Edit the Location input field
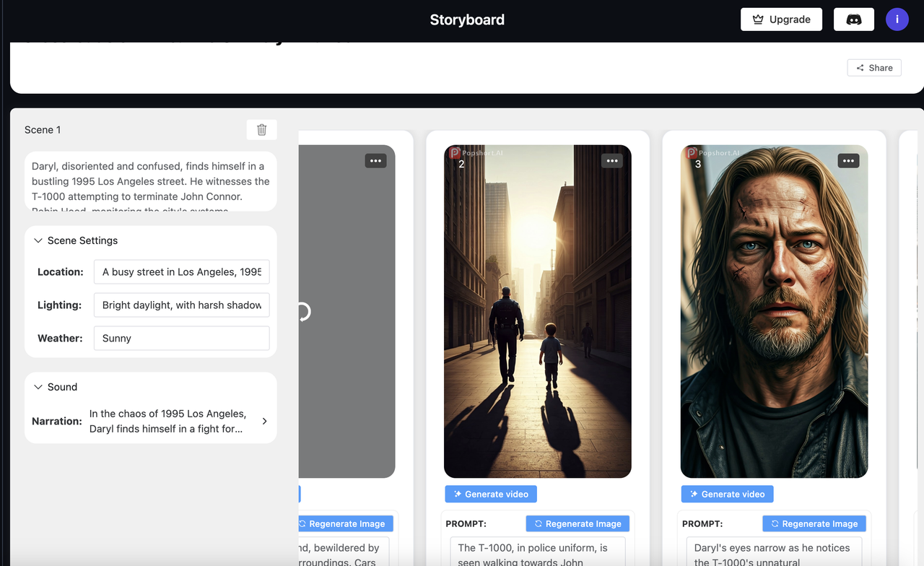 181,272
